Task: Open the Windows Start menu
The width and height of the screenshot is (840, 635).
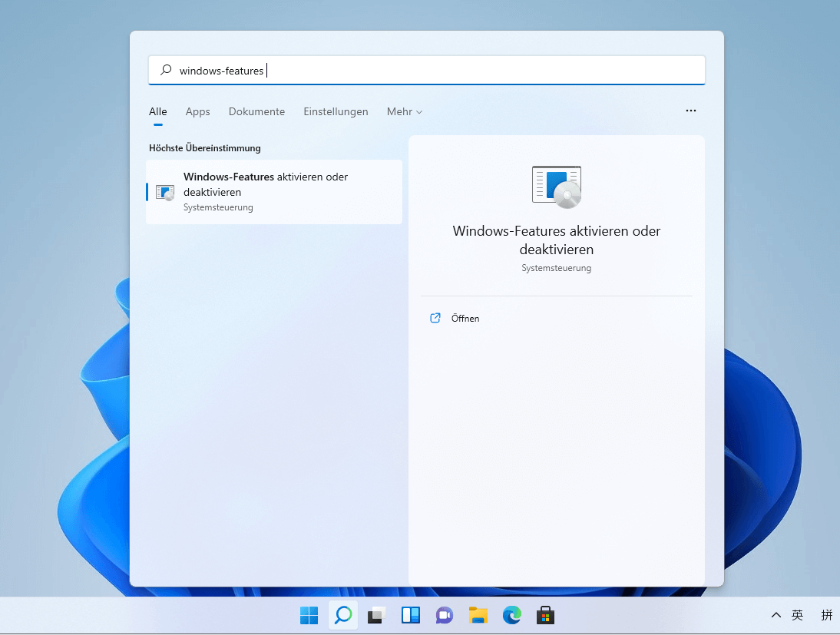Action: (x=309, y=615)
